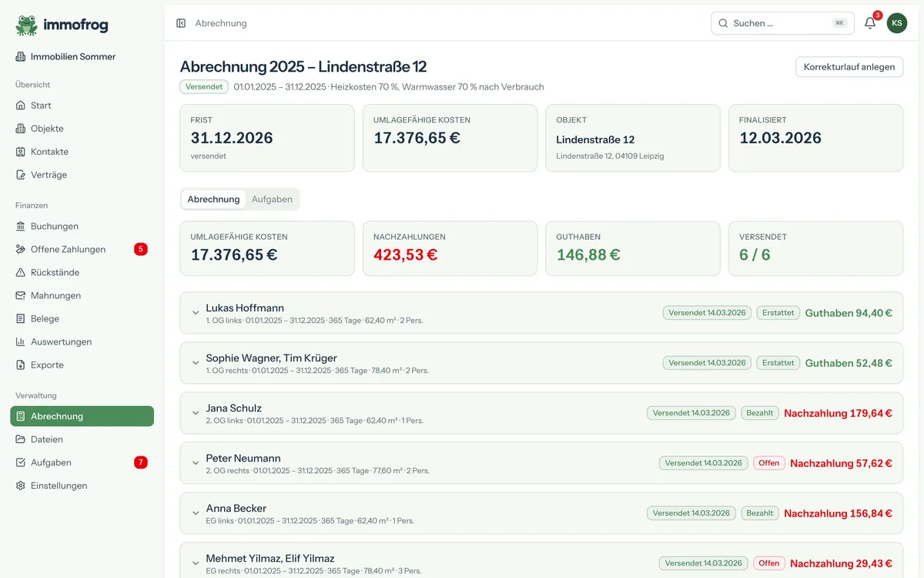Open the KS user avatar menu

point(897,23)
